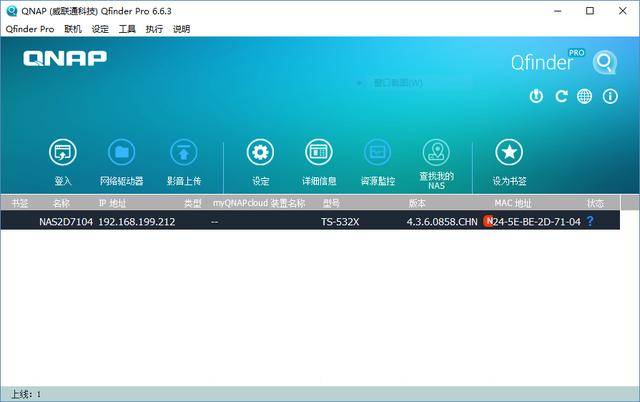640x402 pixels.
Task: Sort by the IP 地址 column header
Action: 112,203
